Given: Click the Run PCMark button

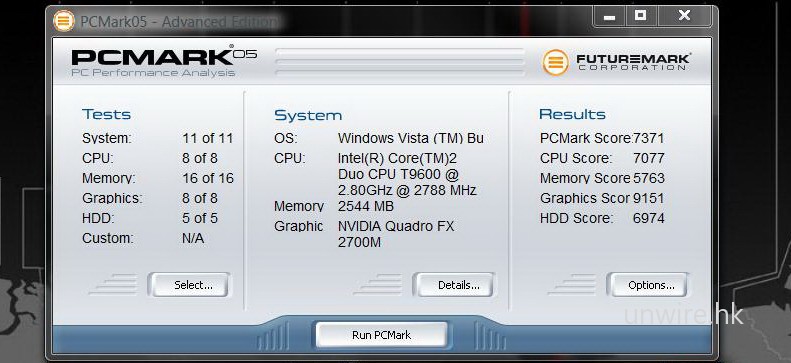Looking at the screenshot, I should click(381, 335).
